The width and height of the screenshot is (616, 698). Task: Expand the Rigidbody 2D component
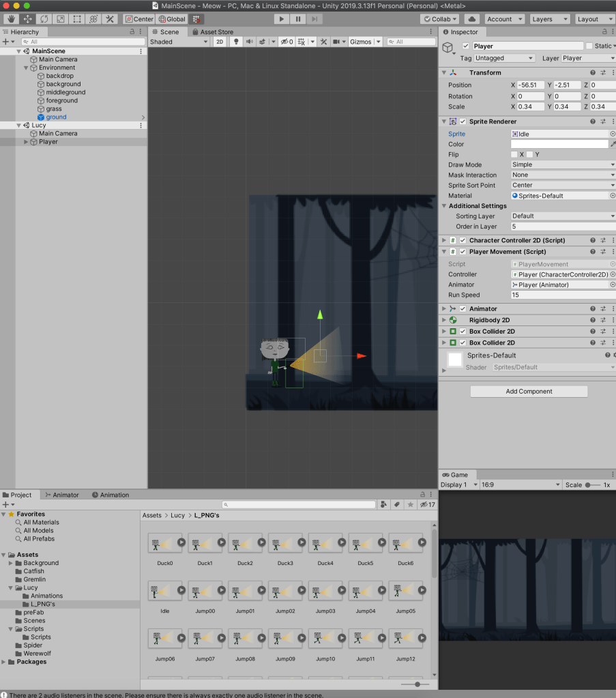pos(444,320)
